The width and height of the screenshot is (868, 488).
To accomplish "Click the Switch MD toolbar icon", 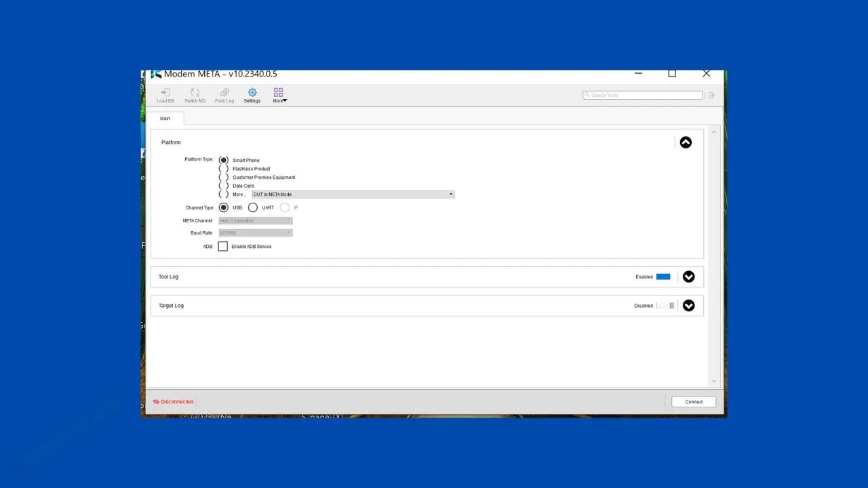I will tap(195, 96).
